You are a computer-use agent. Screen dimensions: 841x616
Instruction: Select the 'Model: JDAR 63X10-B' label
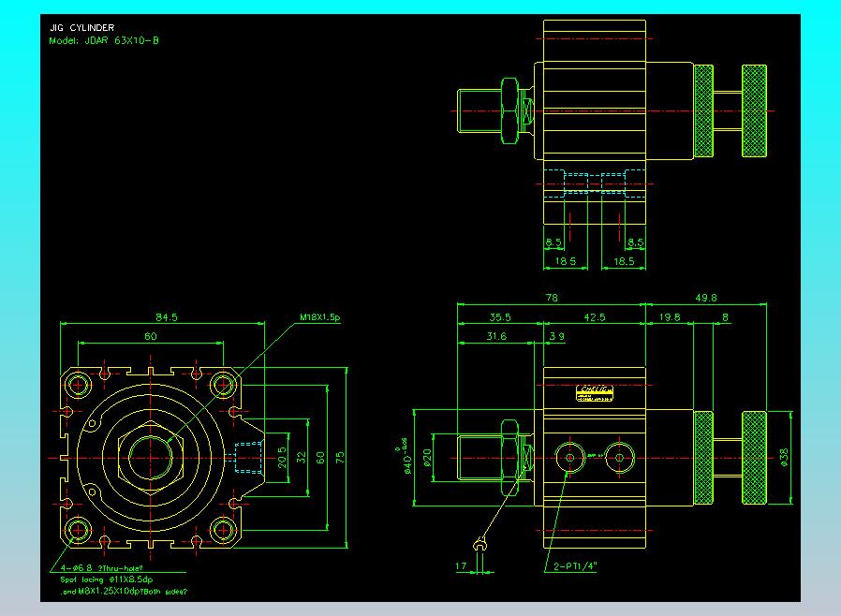pyautogui.click(x=104, y=41)
